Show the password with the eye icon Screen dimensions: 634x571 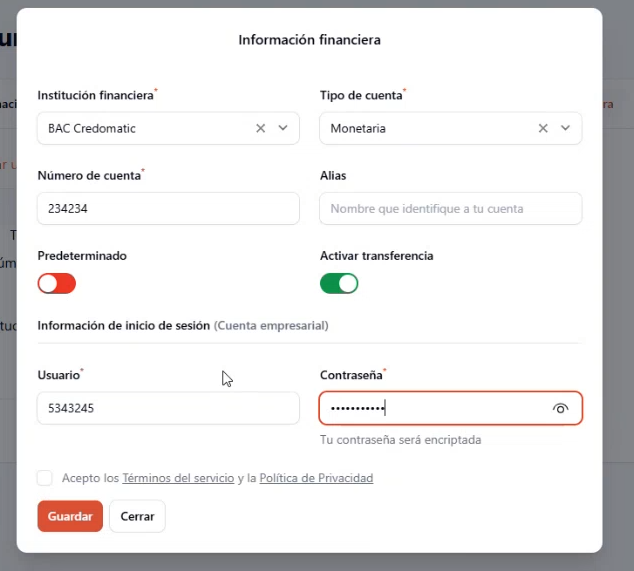560,408
